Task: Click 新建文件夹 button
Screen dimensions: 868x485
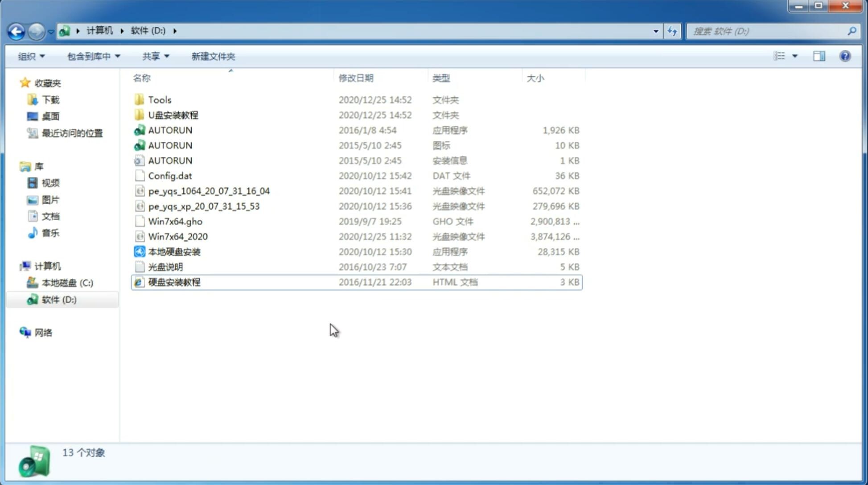Action: click(214, 56)
